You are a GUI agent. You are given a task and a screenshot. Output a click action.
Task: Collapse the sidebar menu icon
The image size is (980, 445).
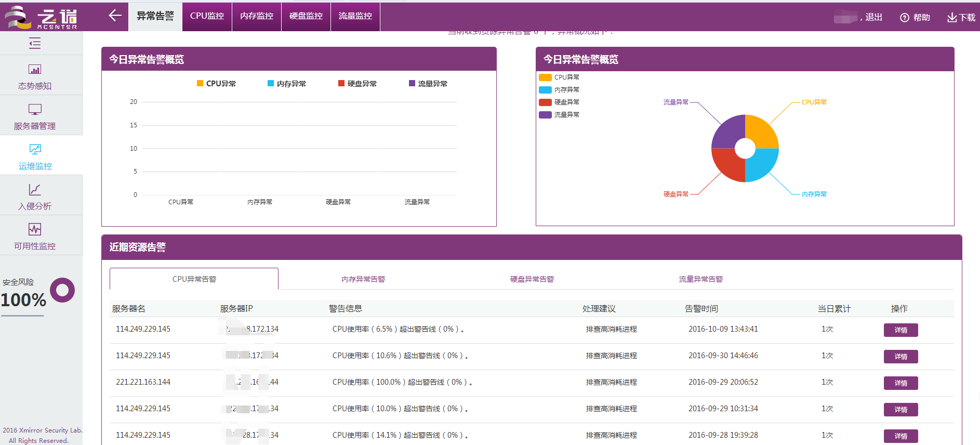pyautogui.click(x=35, y=43)
